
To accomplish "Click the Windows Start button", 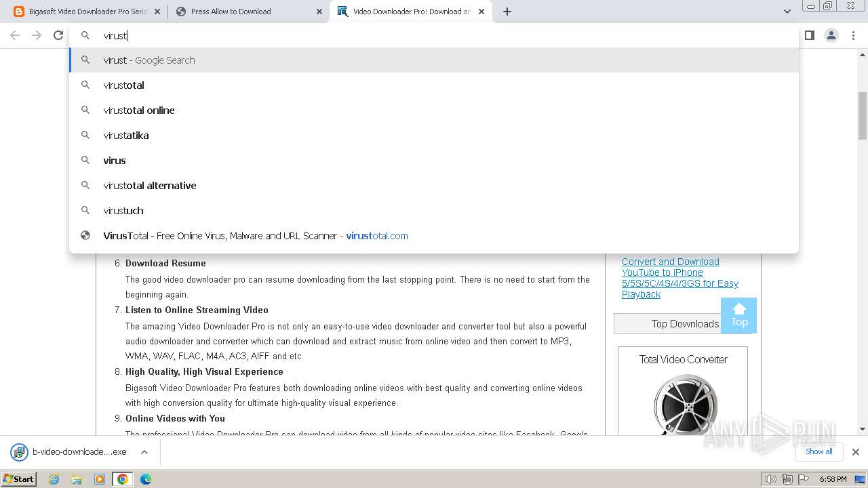I will [x=19, y=479].
